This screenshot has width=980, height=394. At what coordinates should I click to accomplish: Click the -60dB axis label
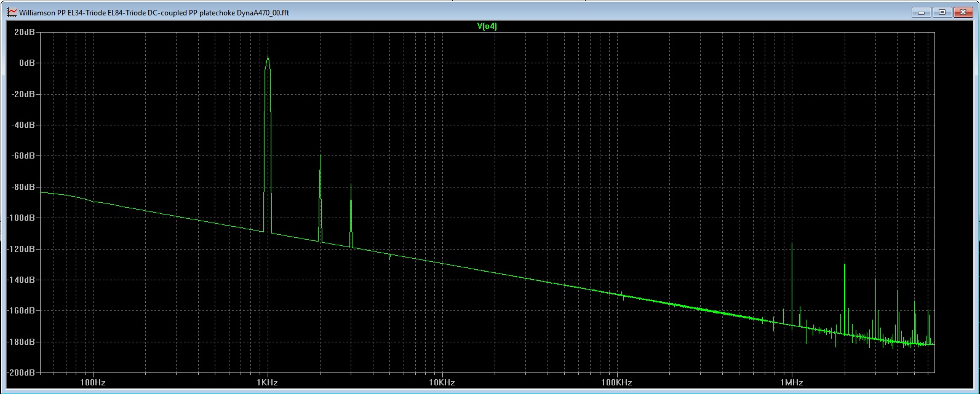(22, 156)
